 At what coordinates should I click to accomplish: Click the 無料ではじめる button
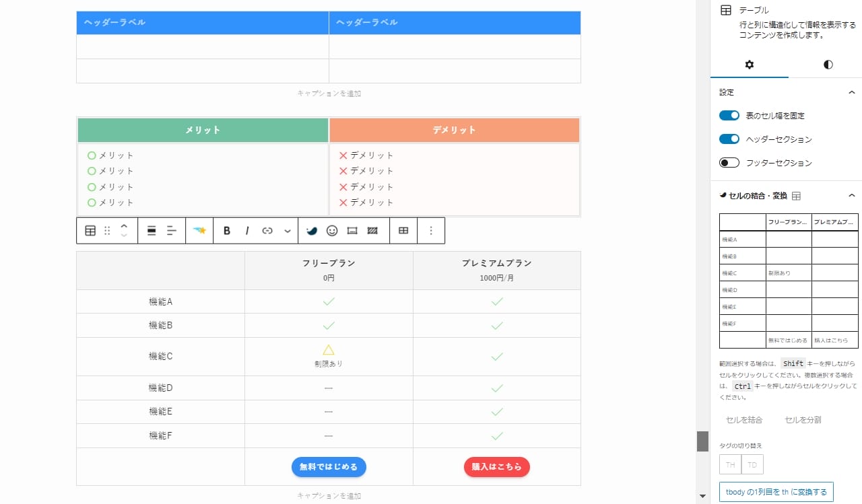(329, 467)
